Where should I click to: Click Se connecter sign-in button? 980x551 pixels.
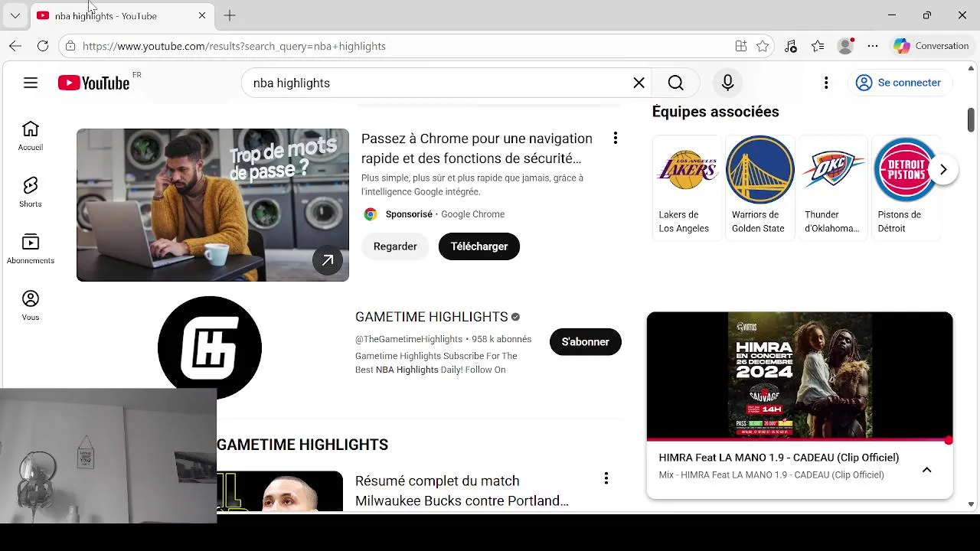click(899, 83)
